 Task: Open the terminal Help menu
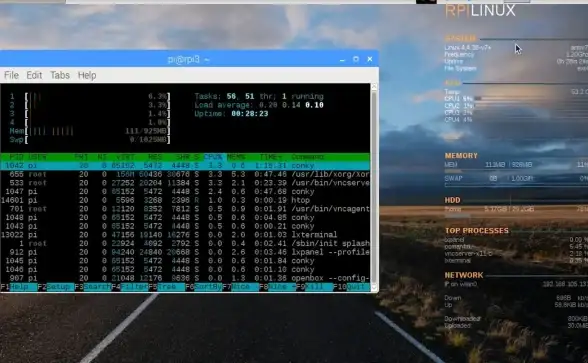[x=87, y=75]
